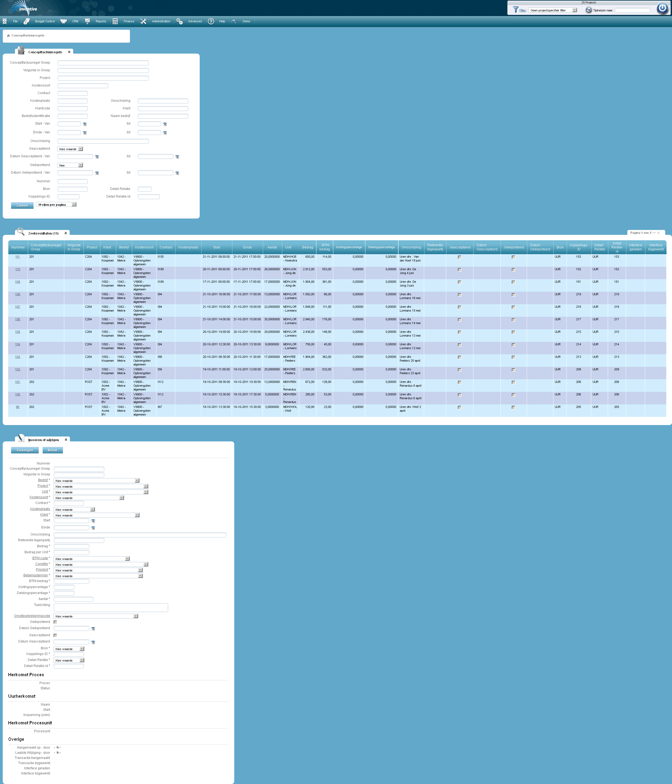Open the calendar for Datum Geëxporteerd - Van
Image resolution: width=672 pixels, height=784 pixels.
(x=97, y=173)
